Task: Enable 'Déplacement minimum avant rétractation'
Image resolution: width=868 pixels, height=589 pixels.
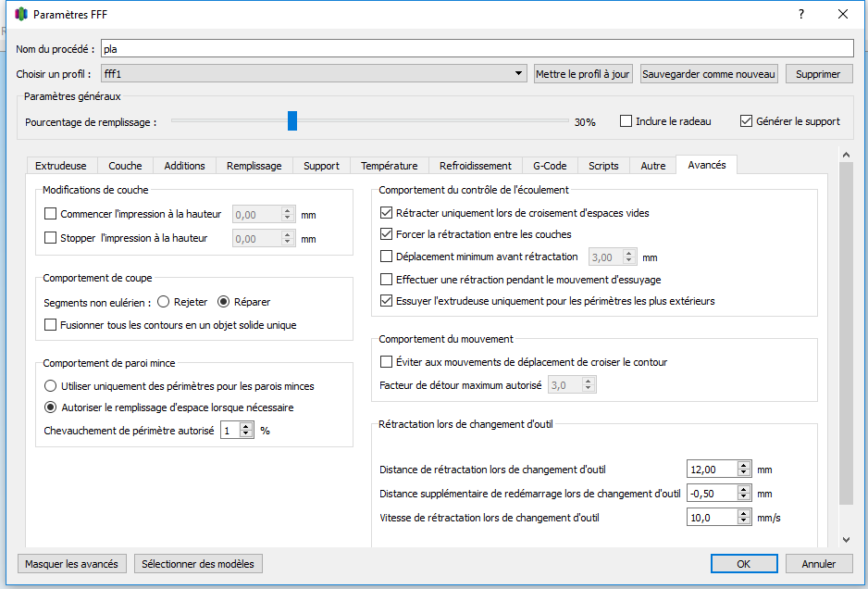Action: click(386, 256)
